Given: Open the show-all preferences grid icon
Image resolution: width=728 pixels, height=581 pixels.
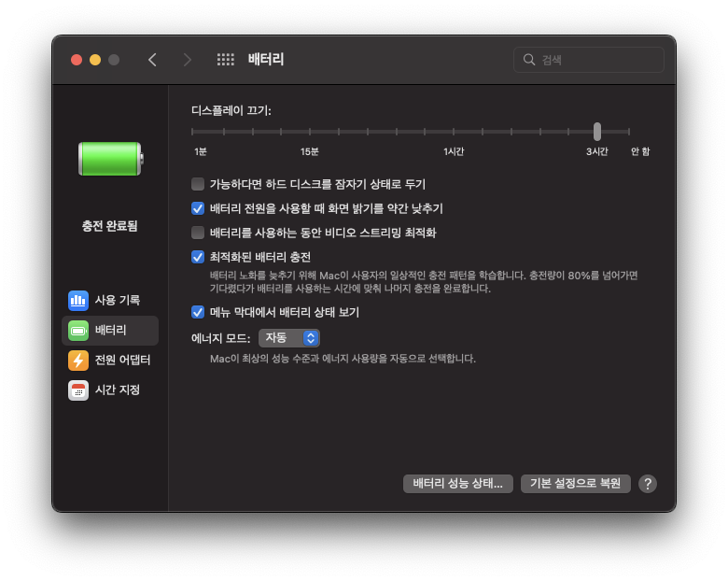Looking at the screenshot, I should [226, 60].
